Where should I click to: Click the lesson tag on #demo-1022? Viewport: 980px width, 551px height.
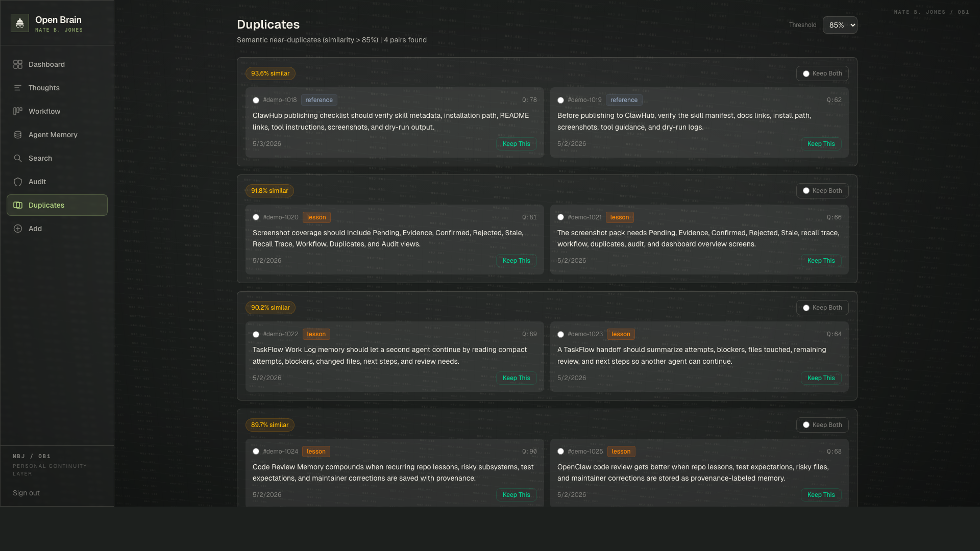[x=316, y=334]
